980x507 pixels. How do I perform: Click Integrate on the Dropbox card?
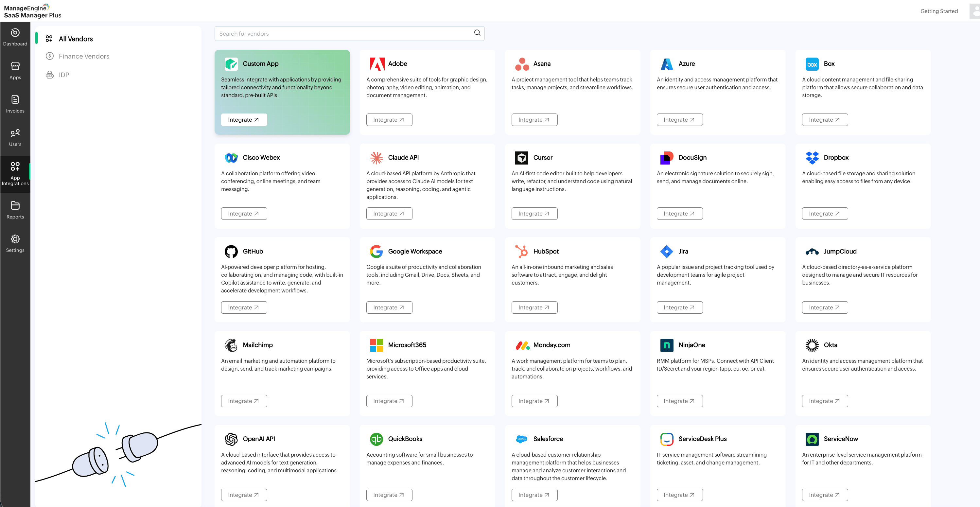[x=825, y=213]
